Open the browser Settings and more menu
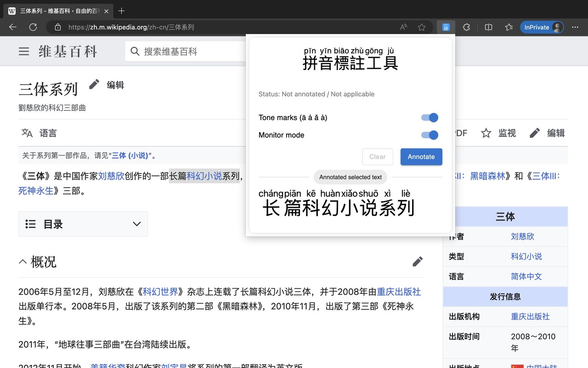 pos(575,27)
